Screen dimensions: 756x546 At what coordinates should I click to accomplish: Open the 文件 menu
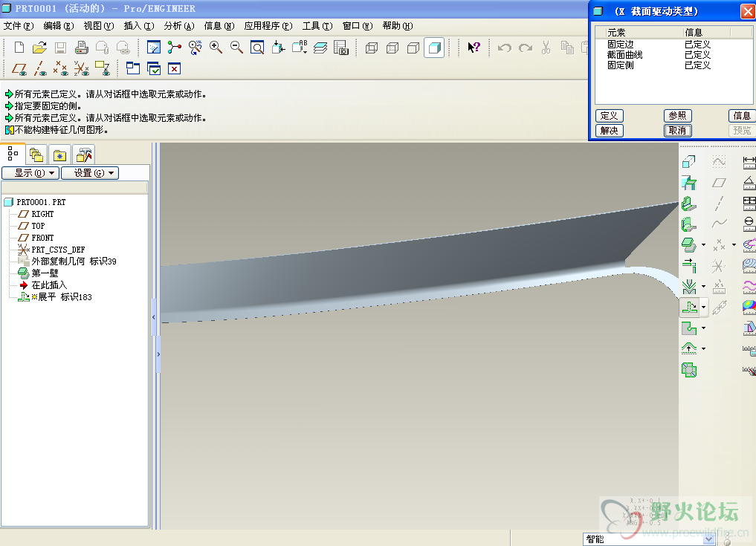pyautogui.click(x=19, y=26)
